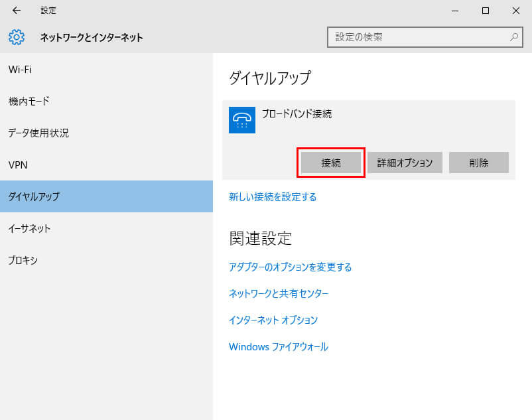
Task: Open データ使用状況 in the sidebar
Action: [38, 133]
